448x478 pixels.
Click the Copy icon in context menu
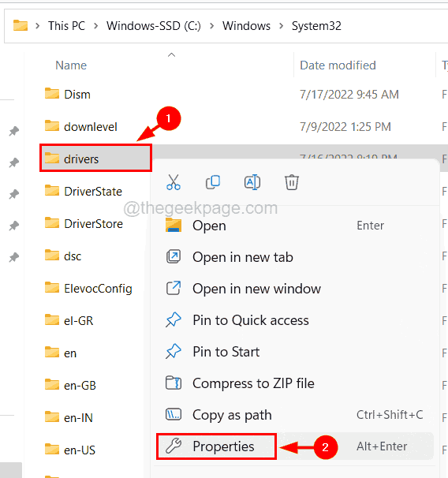pyautogui.click(x=213, y=182)
